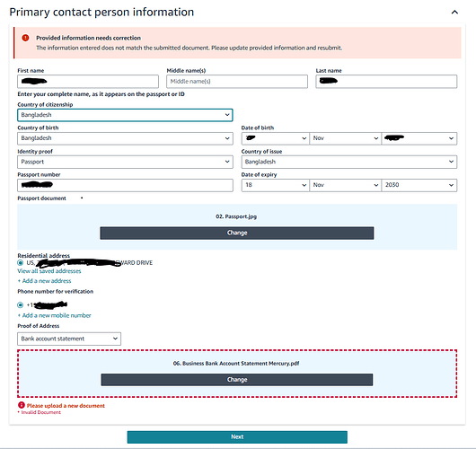Change the uploaded Passport.jpg document
Screen dimensions: 476x449
237,233
